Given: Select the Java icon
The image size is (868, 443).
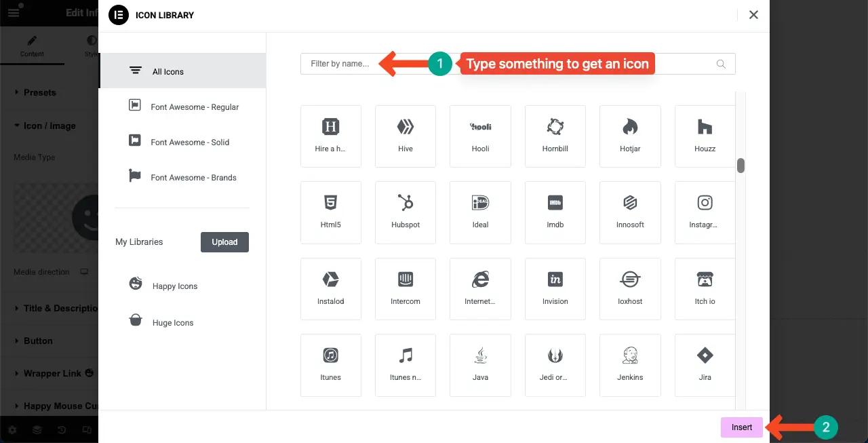Looking at the screenshot, I should click(480, 364).
